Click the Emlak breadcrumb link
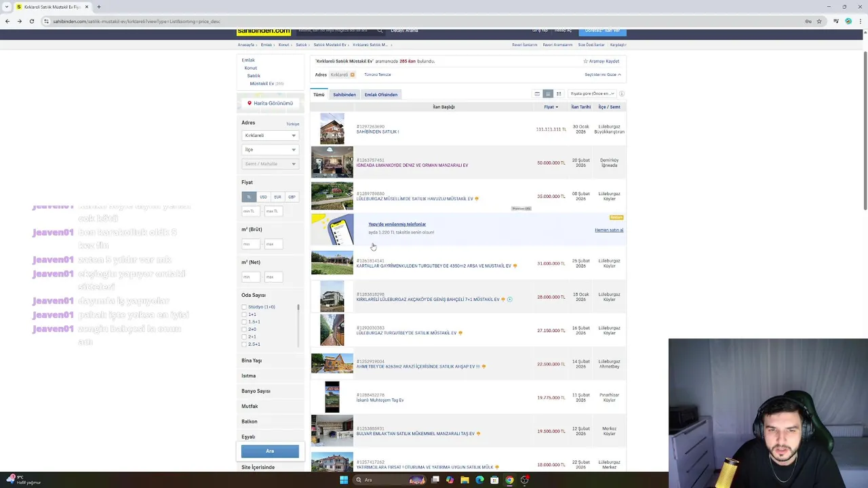This screenshot has width=868, height=488. [x=266, y=45]
